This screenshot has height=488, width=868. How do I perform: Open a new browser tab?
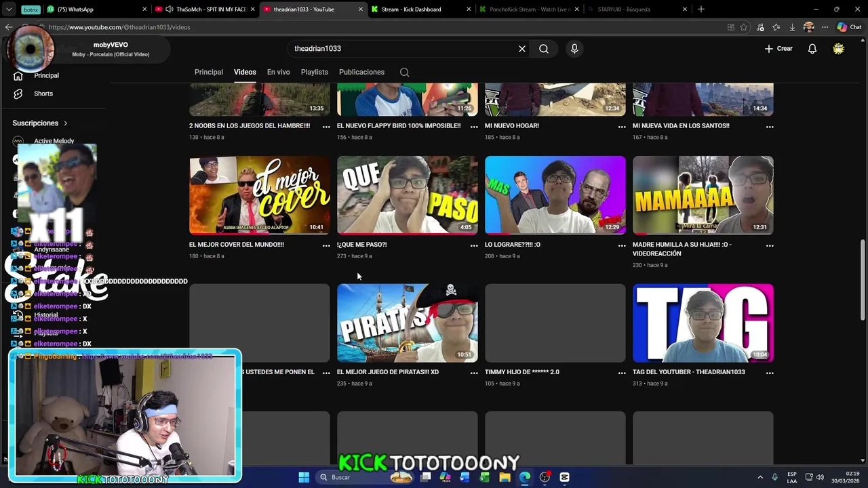[x=701, y=9]
